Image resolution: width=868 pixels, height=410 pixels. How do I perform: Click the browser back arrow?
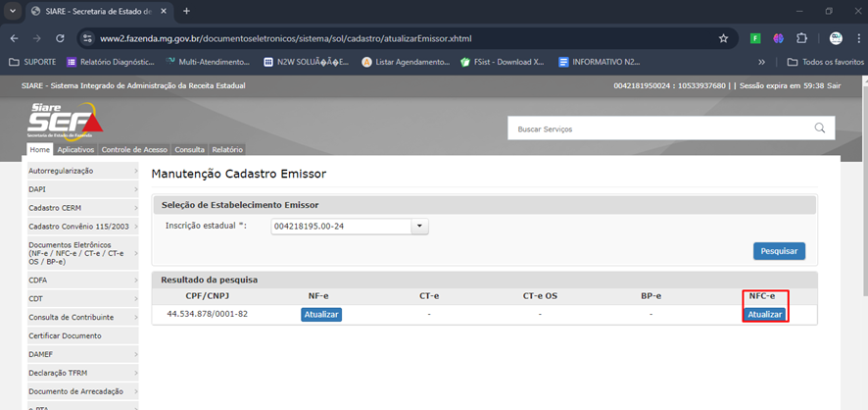[x=15, y=39]
